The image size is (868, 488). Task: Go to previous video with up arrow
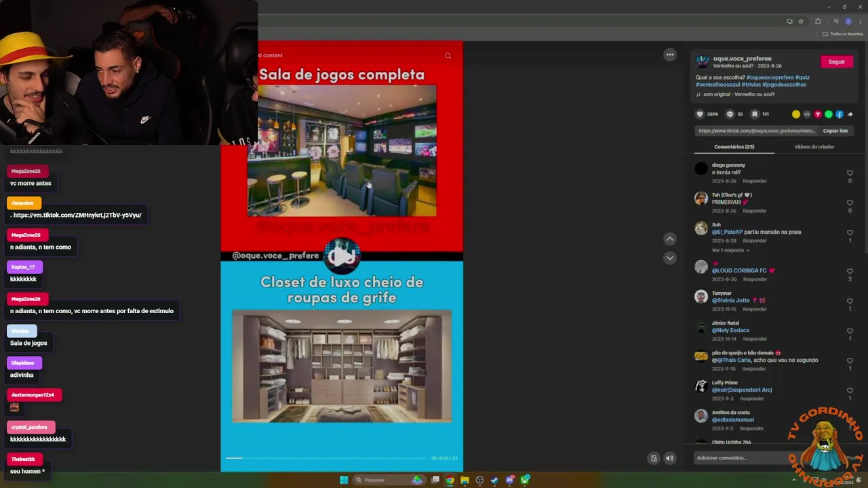(670, 239)
